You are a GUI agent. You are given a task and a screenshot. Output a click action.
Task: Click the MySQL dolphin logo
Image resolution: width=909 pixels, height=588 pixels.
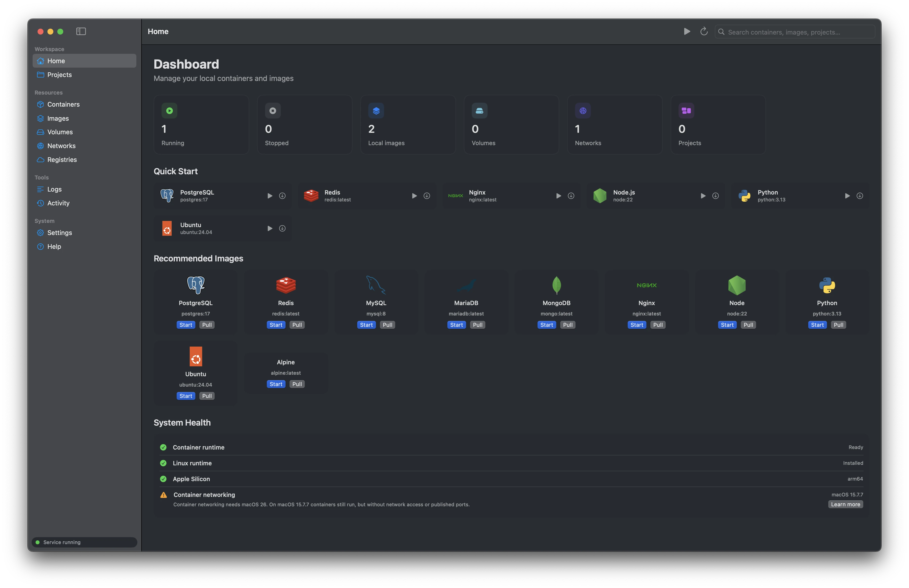coord(376,285)
